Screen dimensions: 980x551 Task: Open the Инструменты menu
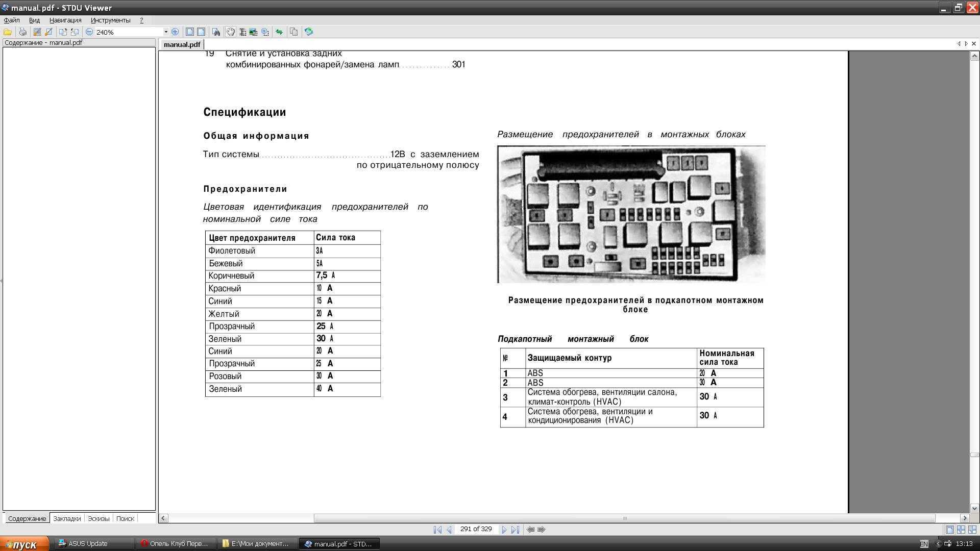click(x=110, y=20)
